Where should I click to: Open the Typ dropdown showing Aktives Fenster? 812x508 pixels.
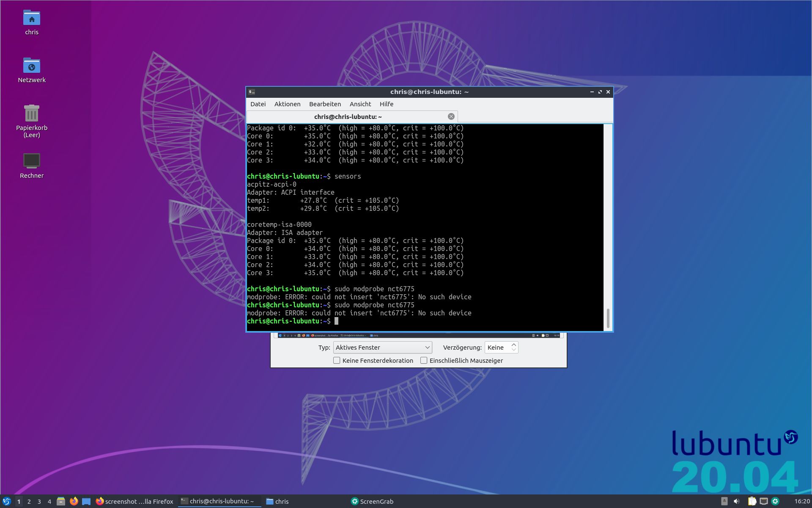tap(382, 348)
